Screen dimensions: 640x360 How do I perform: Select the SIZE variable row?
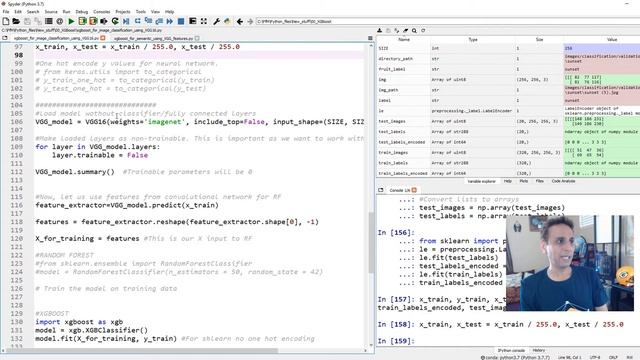508,48
